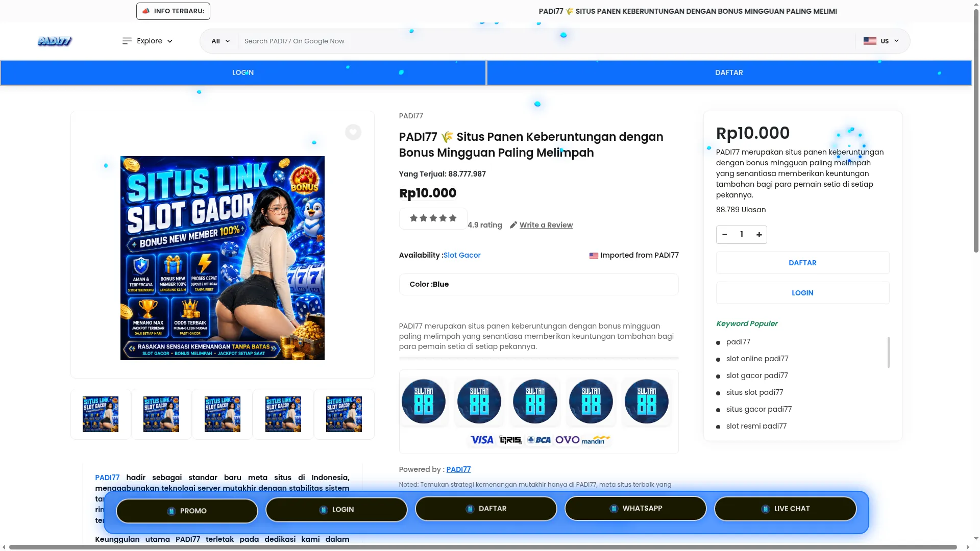Select the slot online padi77 keyword
The height and width of the screenshot is (551, 980).
(x=757, y=359)
